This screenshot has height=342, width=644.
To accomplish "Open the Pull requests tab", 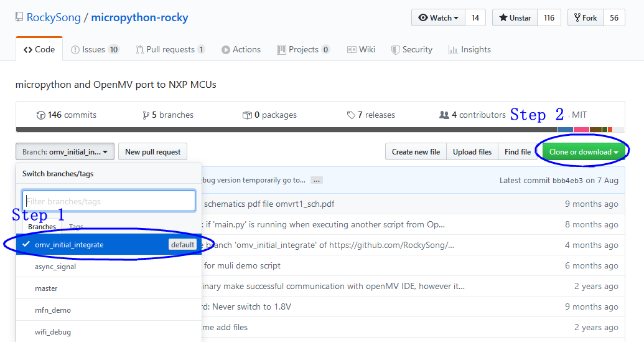I will tap(170, 49).
